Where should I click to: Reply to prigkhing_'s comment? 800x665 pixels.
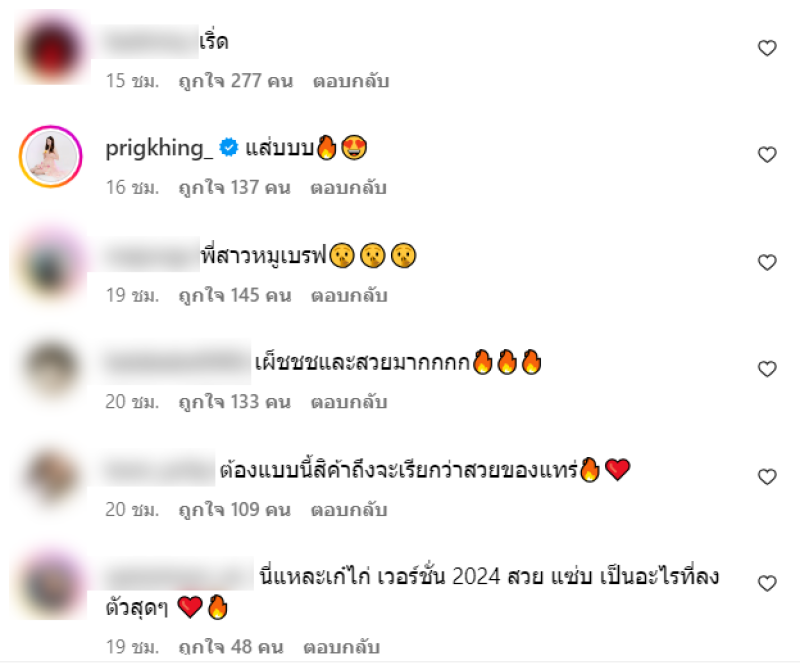click(x=348, y=188)
